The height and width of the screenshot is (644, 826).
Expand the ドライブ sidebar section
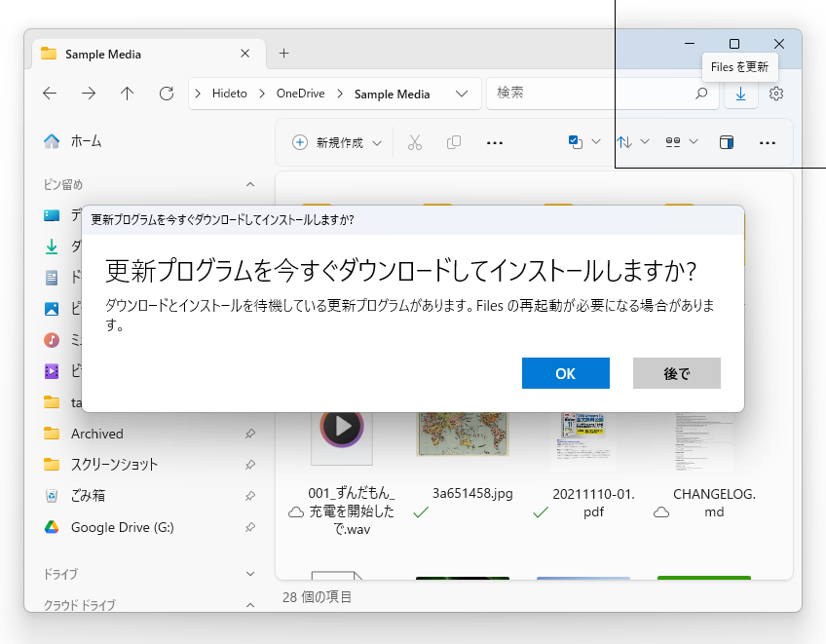pos(250,574)
